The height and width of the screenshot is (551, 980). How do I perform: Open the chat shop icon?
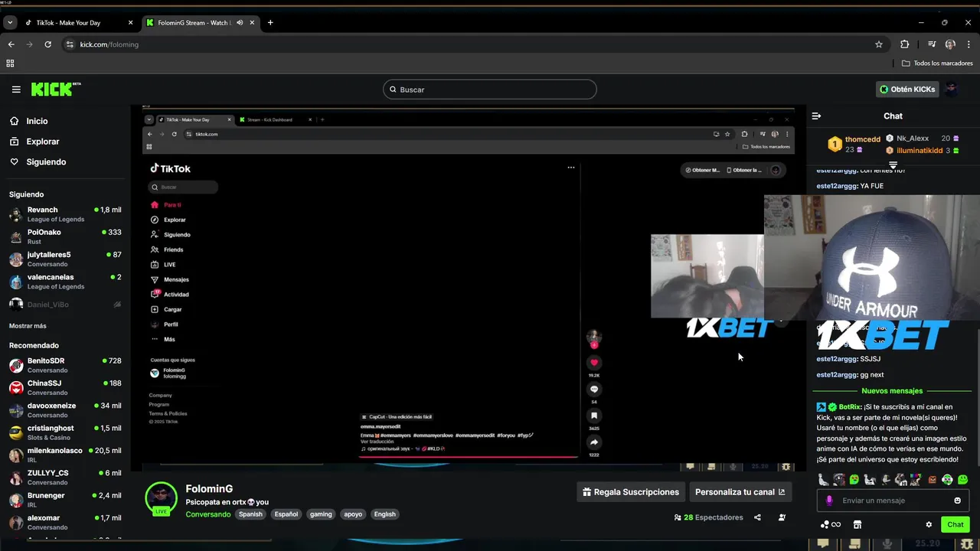(x=857, y=524)
